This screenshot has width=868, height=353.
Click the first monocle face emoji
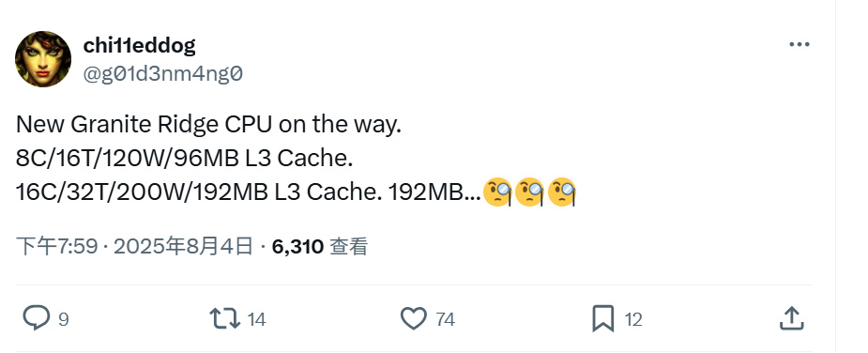[497, 192]
